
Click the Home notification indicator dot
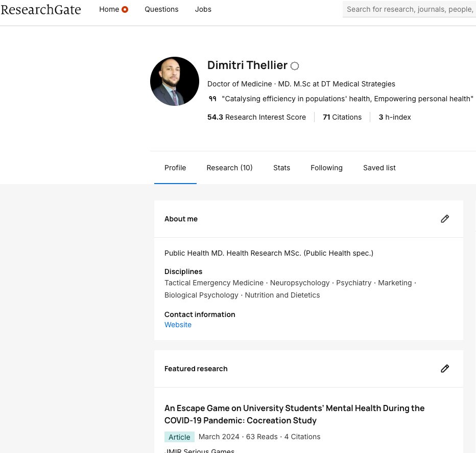pos(125,9)
